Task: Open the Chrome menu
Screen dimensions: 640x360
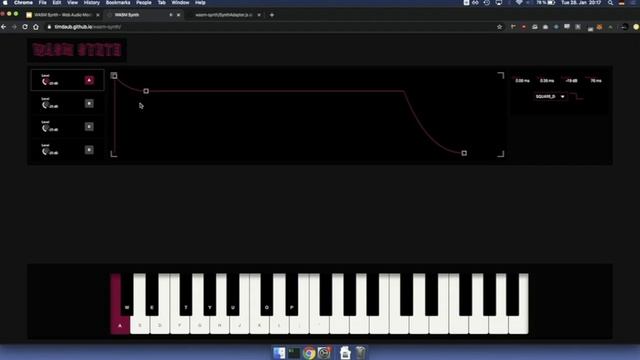Action: pyautogui.click(x=23, y=2)
